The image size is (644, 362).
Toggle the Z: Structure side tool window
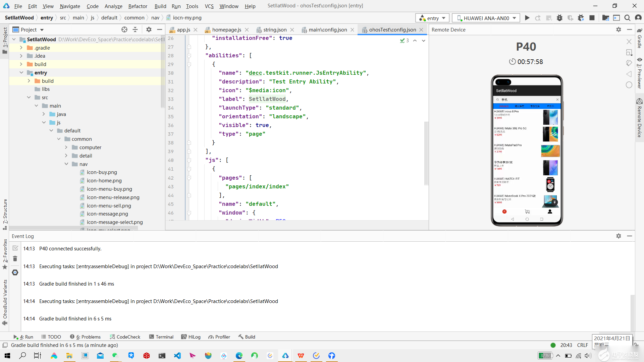pos(5,214)
